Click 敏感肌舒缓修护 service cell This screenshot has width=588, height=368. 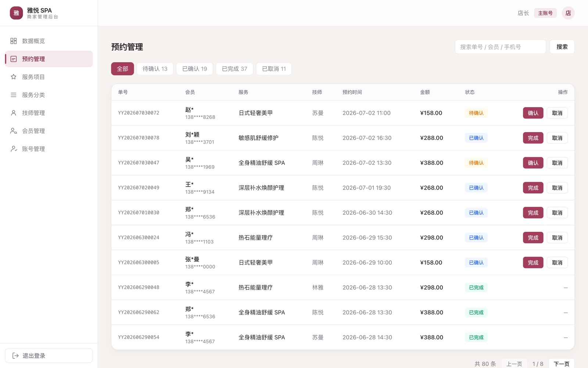click(258, 138)
